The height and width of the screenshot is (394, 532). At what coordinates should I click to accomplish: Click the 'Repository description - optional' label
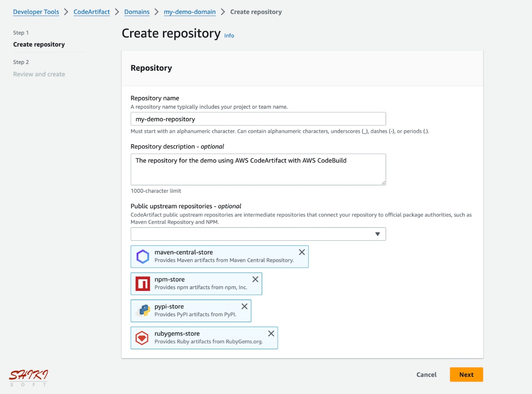coord(177,146)
